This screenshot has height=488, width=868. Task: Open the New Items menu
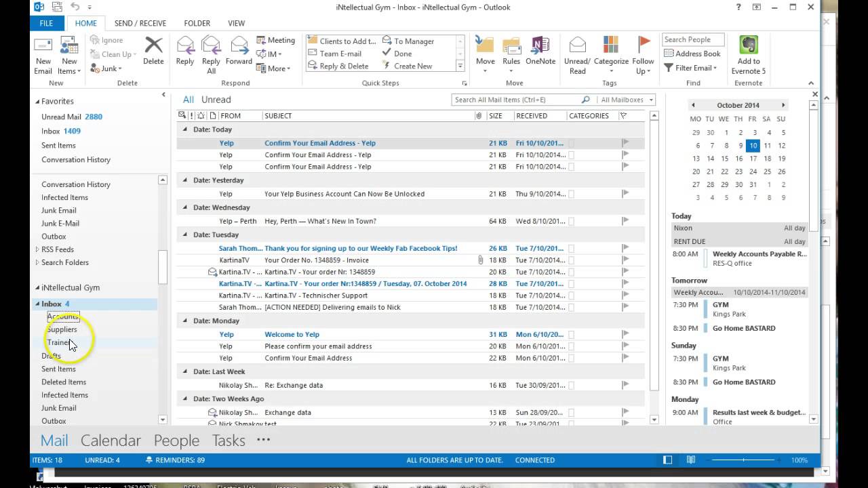(x=69, y=56)
